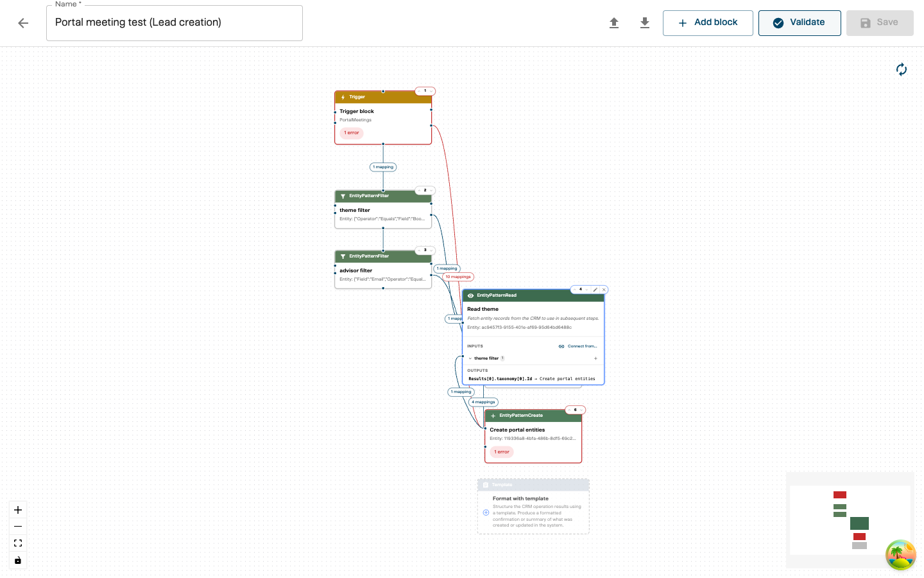
Task: Toggle the canvas interactivity lock
Action: (x=18, y=560)
